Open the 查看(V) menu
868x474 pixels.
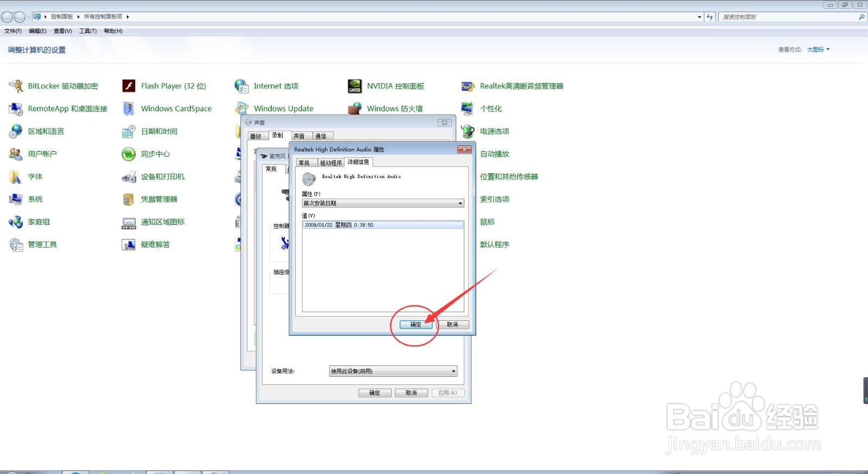63,31
